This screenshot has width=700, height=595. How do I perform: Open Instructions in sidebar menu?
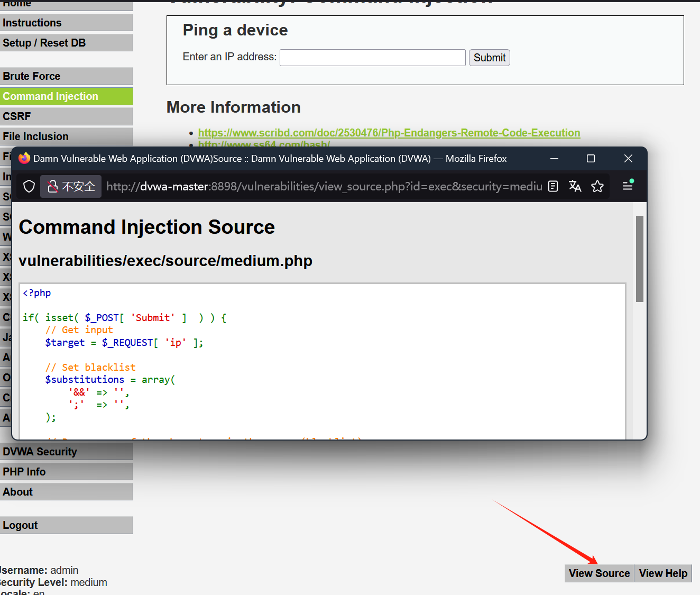point(66,23)
